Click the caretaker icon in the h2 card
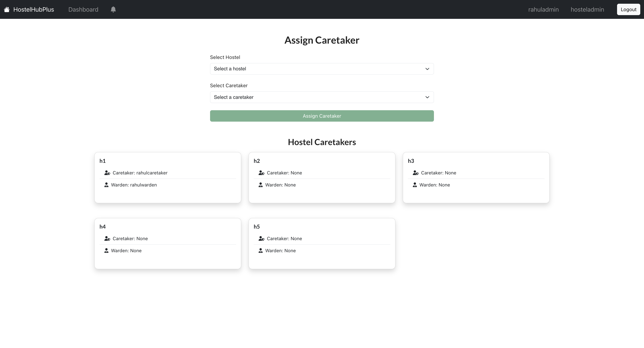Image resolution: width=644 pixels, height=348 pixels. coord(262,173)
